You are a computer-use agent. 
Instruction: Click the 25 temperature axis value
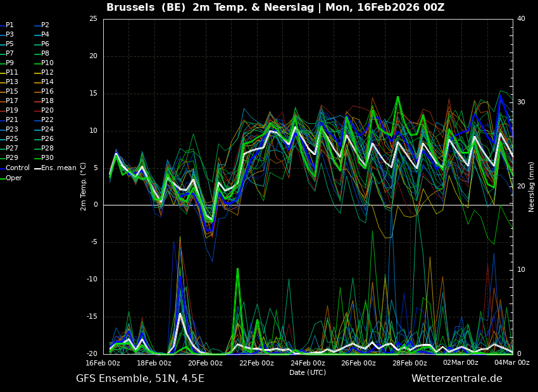[93, 18]
